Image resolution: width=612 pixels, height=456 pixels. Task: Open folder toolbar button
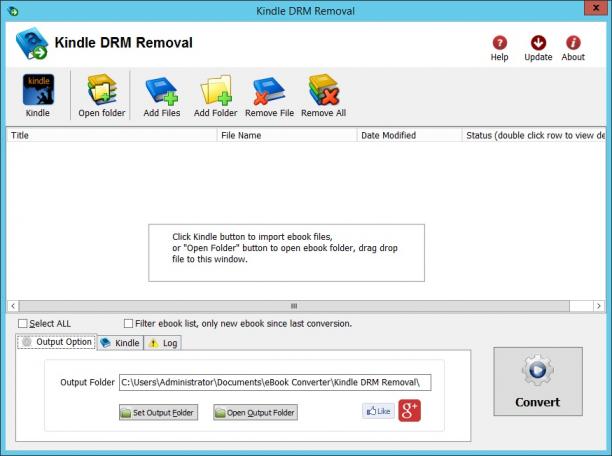tap(101, 96)
